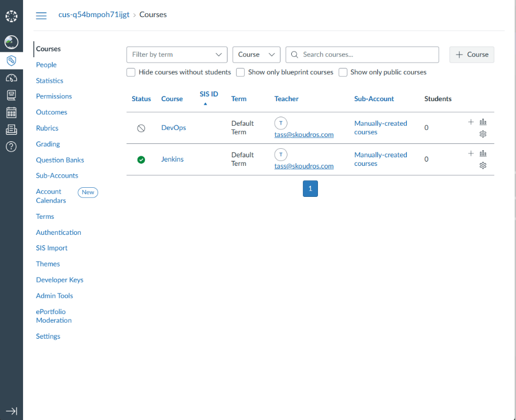Open Permissions in account menu
The width and height of the screenshot is (516, 420).
54,96
